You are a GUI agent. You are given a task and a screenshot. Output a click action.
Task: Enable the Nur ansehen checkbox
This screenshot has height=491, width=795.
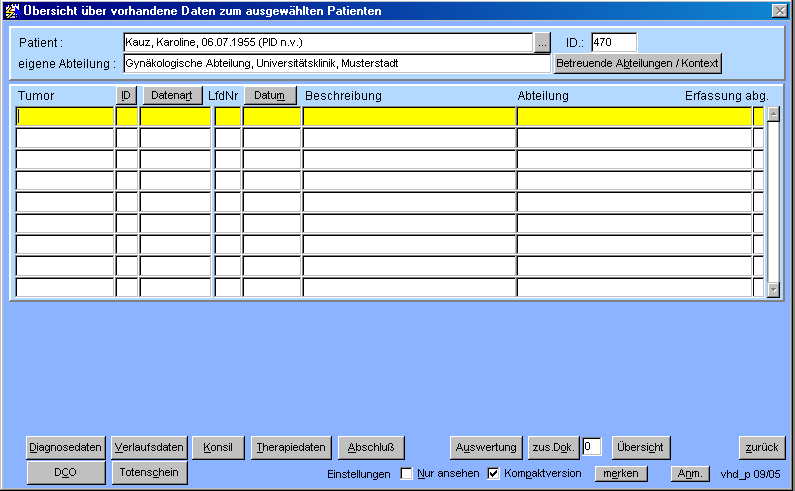click(407, 473)
